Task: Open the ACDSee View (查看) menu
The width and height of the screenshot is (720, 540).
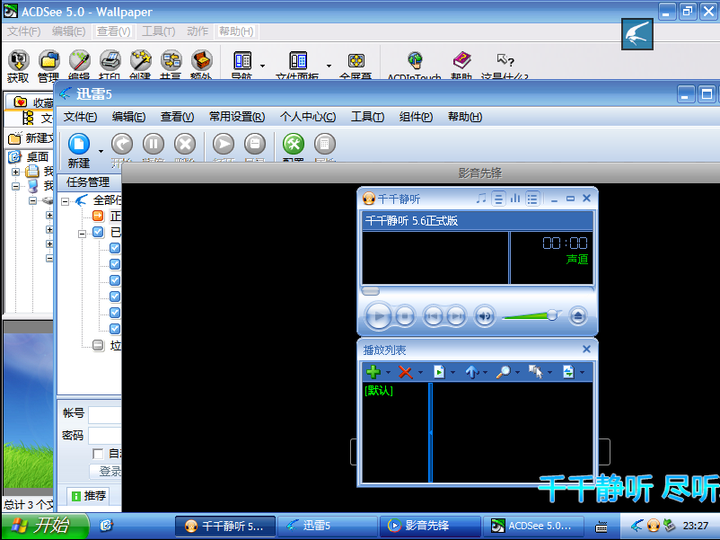Action: (113, 31)
